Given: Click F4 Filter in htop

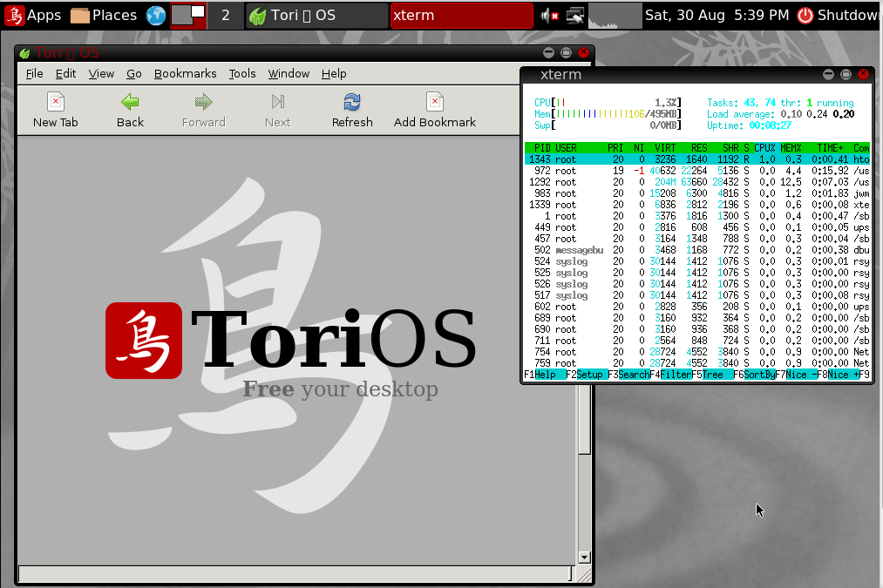Looking at the screenshot, I should (670, 375).
